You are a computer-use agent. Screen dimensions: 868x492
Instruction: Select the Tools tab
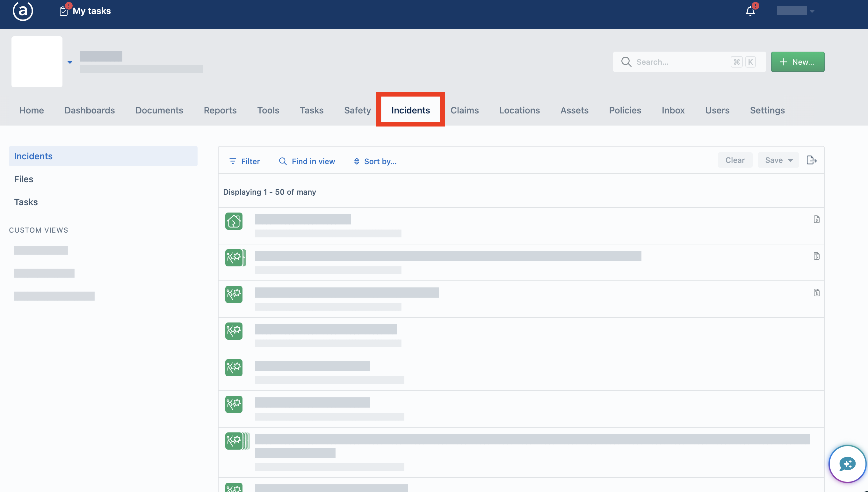(x=268, y=110)
